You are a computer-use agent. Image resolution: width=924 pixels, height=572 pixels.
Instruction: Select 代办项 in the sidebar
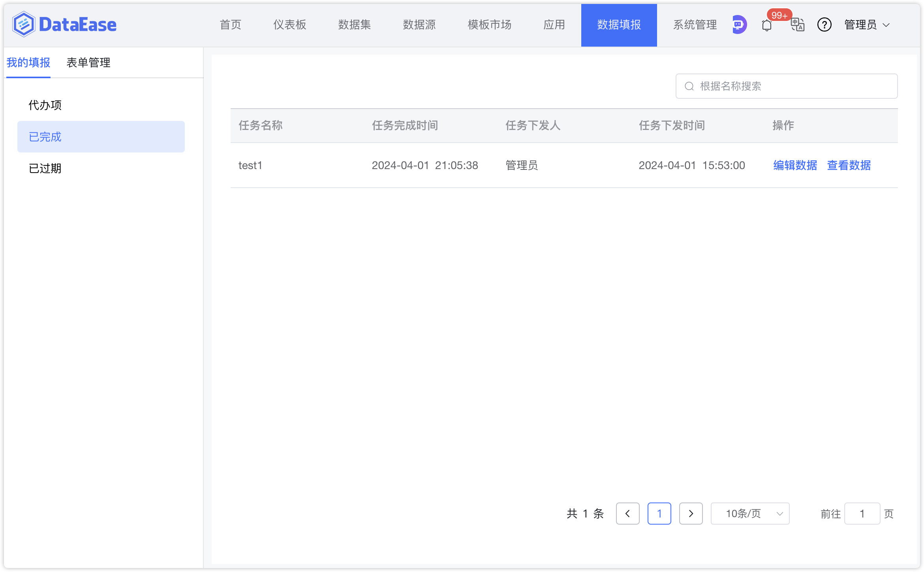point(101,105)
